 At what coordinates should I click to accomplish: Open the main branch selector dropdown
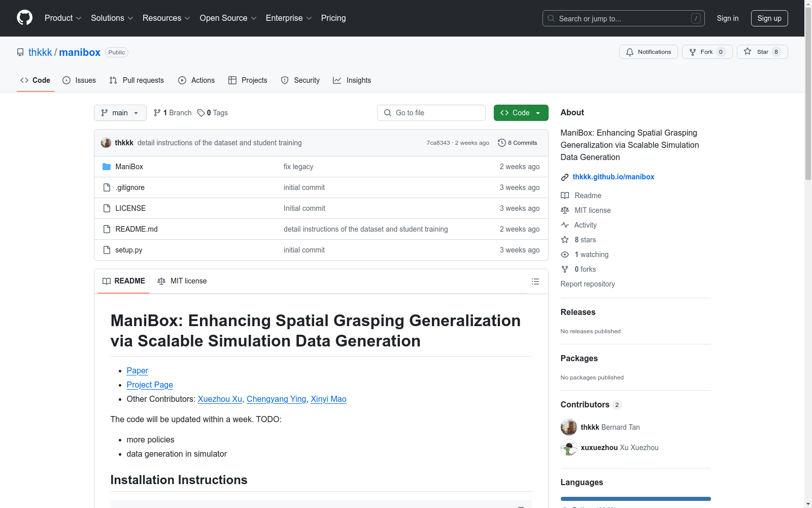click(x=120, y=113)
